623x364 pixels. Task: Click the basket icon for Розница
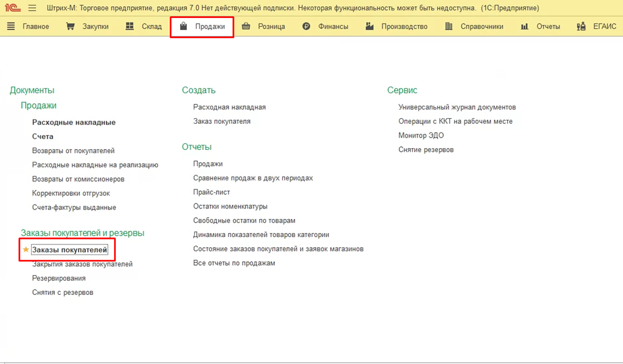[x=246, y=27]
